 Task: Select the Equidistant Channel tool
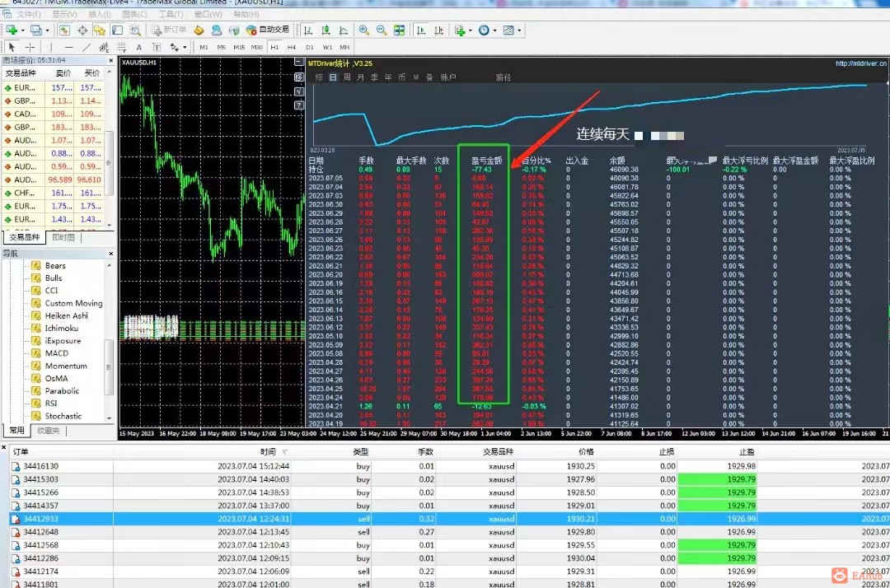pos(104,47)
